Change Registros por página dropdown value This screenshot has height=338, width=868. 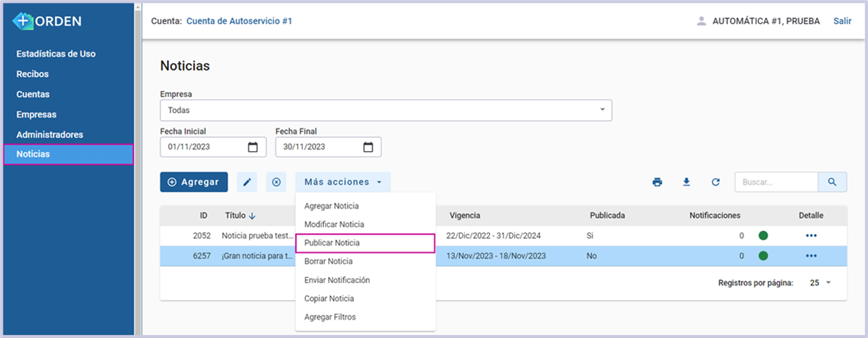pyautogui.click(x=820, y=283)
